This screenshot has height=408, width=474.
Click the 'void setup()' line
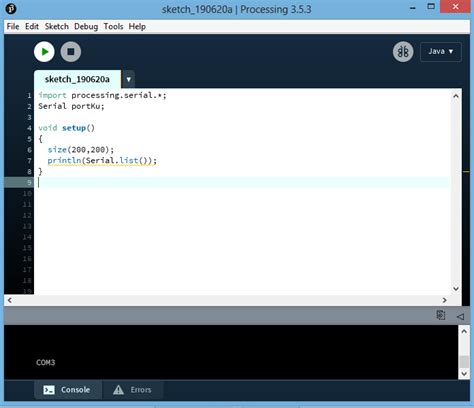[x=67, y=128]
